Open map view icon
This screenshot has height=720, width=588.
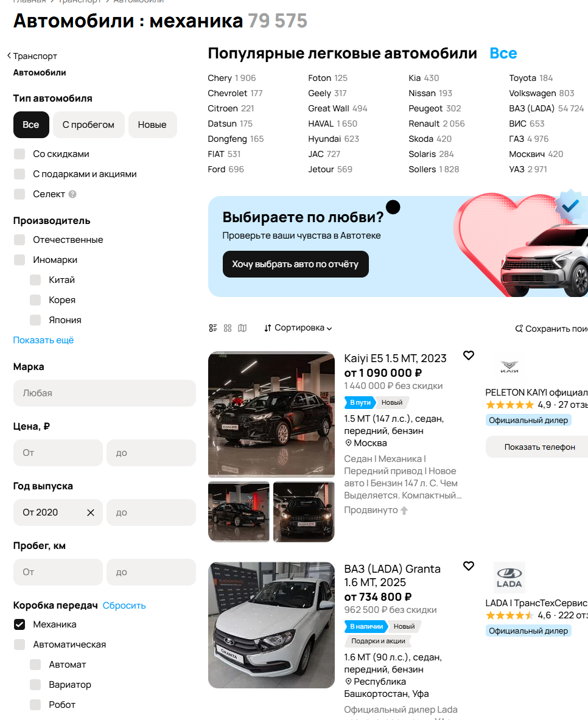(242, 328)
